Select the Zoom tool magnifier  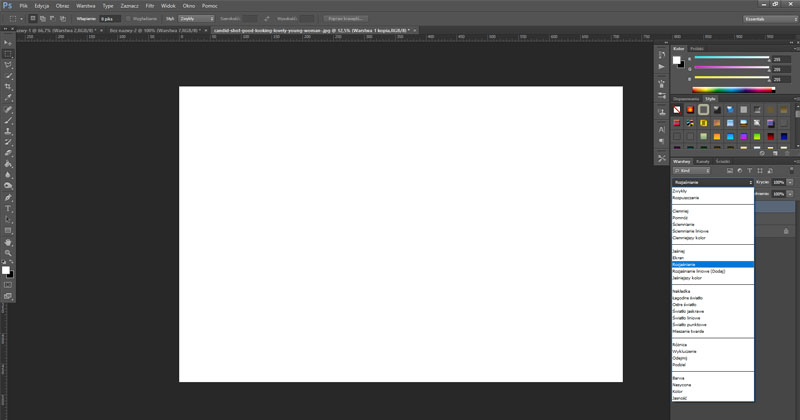coord(8,253)
